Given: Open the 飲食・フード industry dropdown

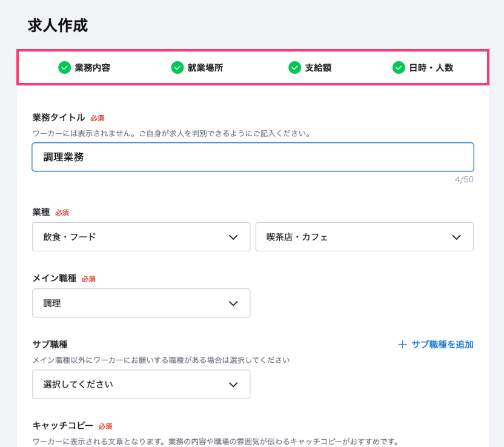Looking at the screenshot, I should (x=141, y=237).
